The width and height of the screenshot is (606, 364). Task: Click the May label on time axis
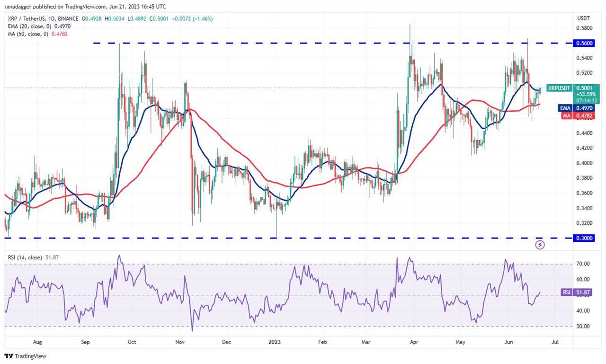pyautogui.click(x=461, y=341)
